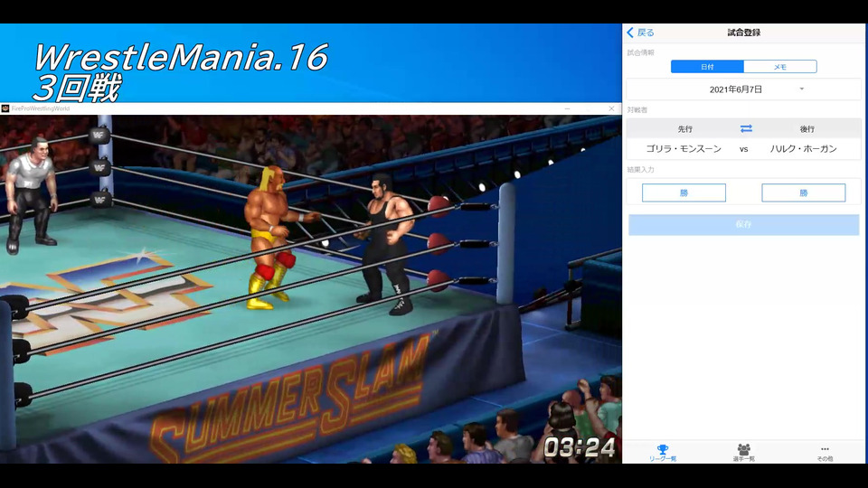Open the 2021年6月7日 date dropdown

(x=743, y=89)
